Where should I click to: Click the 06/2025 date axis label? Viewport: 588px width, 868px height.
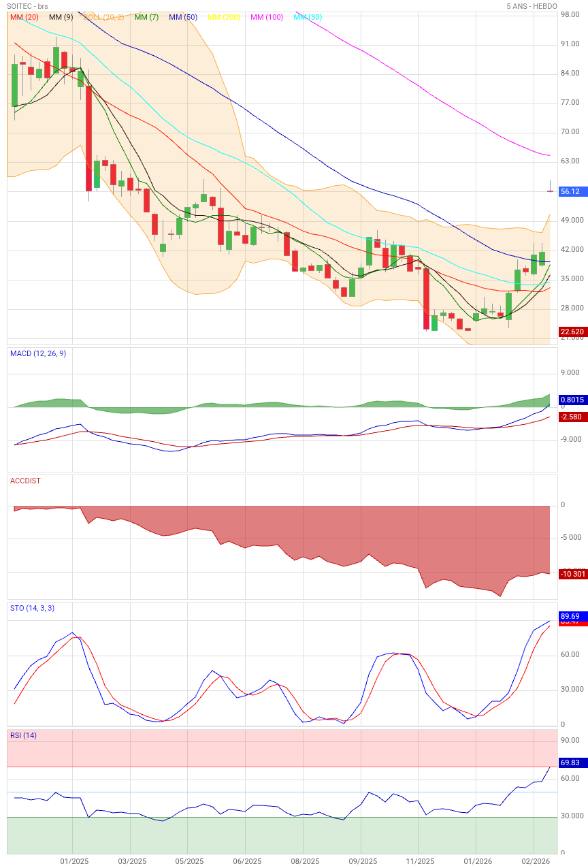point(247,861)
